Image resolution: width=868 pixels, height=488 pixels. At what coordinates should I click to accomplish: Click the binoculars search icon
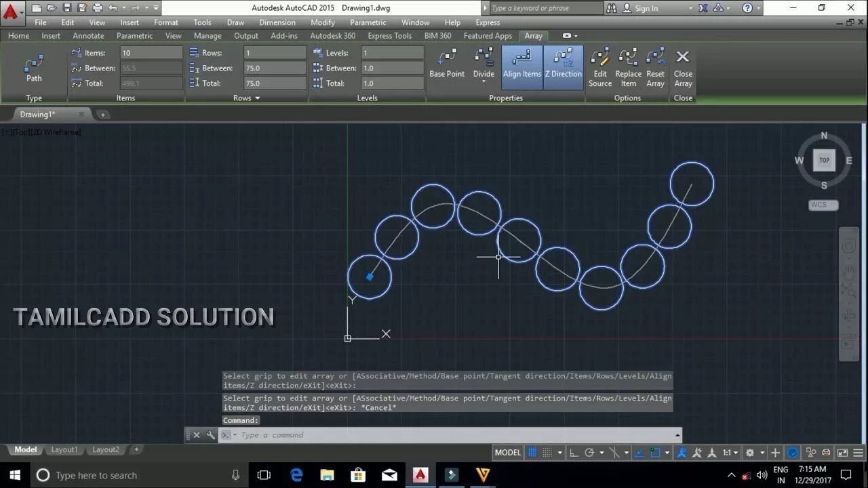(x=611, y=8)
